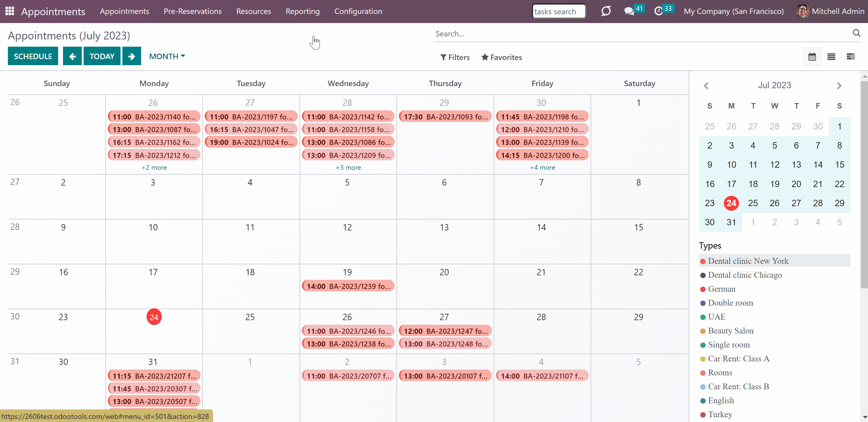Expand +3 more on Wednesday 28
This screenshot has width=868, height=422.
point(348,167)
